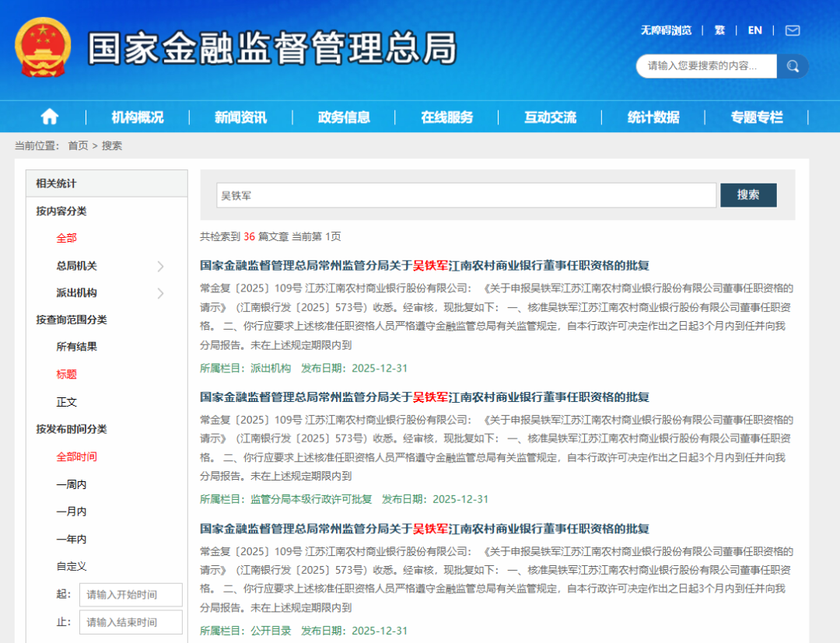This screenshot has height=643, width=840.
Task: Open the 政务信息 menu
Action: click(344, 117)
